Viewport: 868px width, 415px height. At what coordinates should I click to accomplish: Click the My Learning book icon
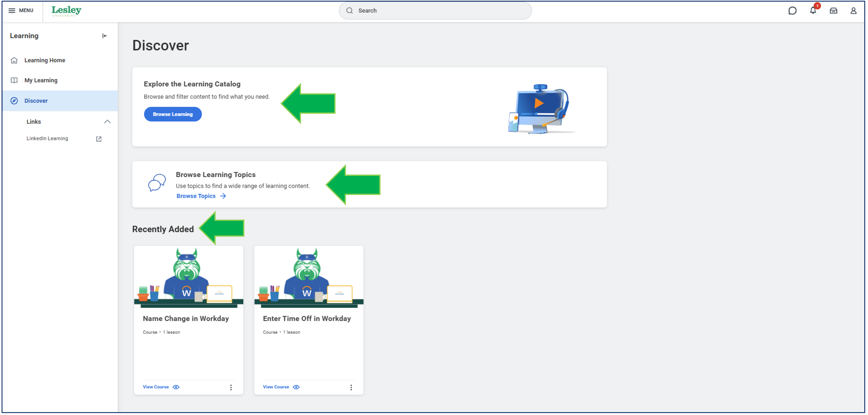14,80
